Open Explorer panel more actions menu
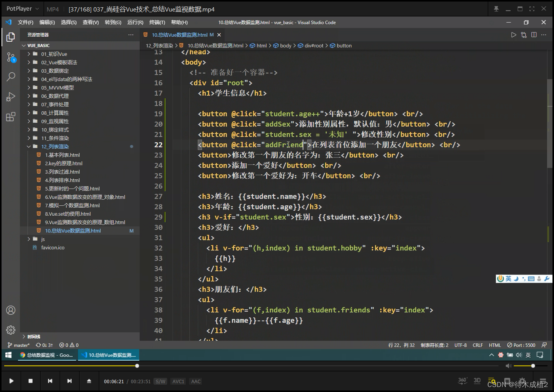 (131, 35)
